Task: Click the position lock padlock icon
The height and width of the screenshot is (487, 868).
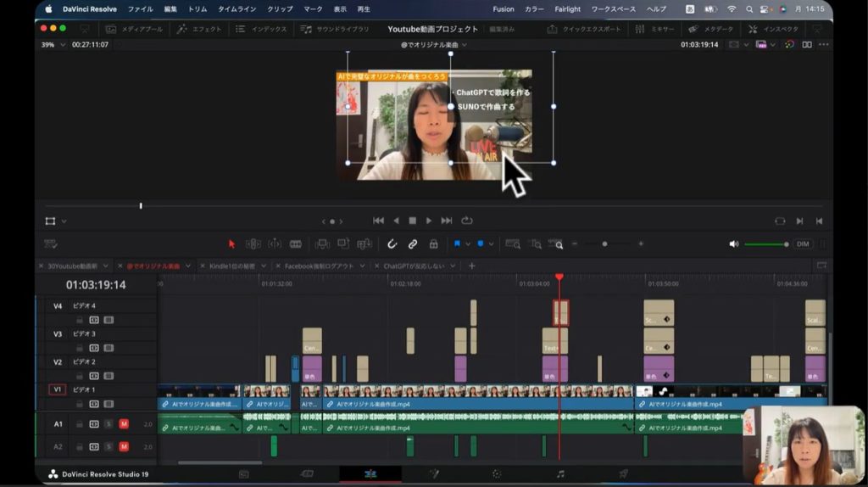Action: [434, 243]
